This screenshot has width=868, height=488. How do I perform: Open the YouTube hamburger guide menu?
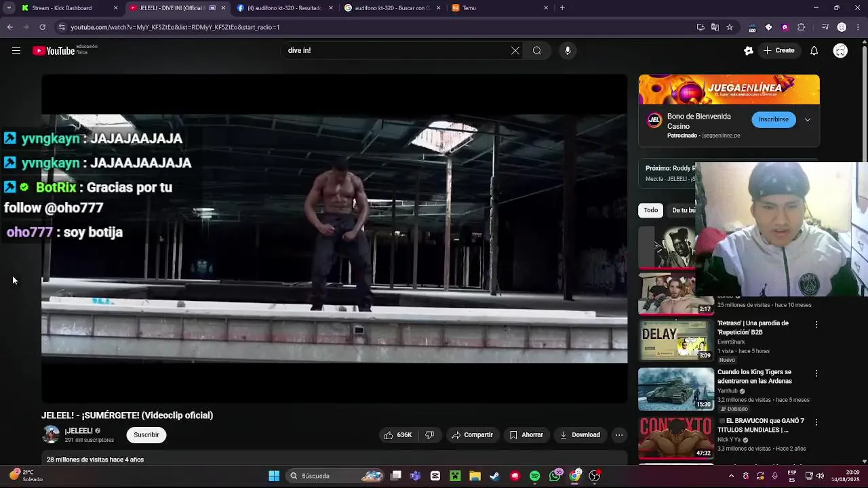coord(16,50)
